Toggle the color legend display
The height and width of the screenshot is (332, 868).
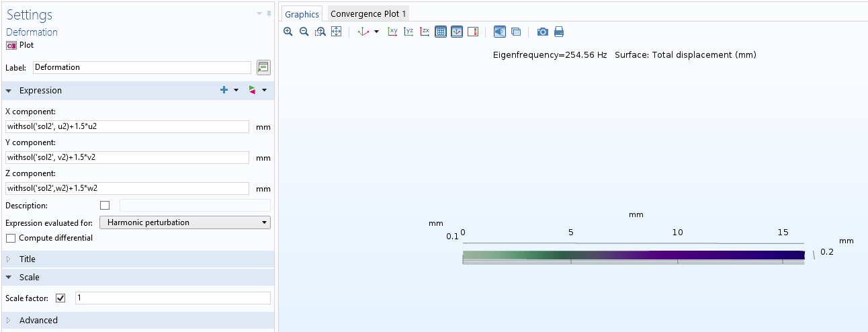(x=473, y=32)
